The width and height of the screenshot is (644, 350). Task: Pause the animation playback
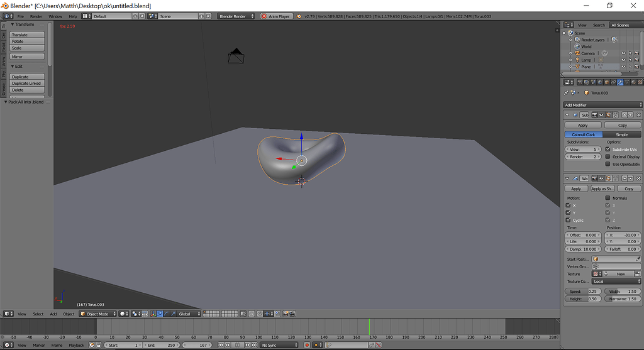[238, 345]
